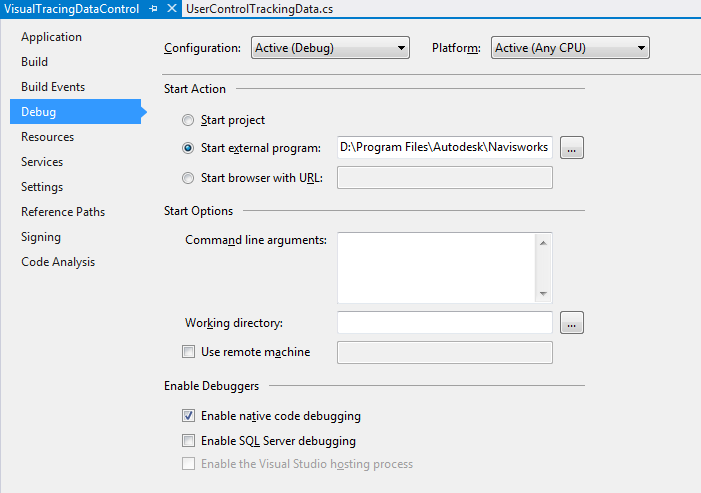Expand the Platform dropdown
The image size is (701, 493).
pos(570,48)
